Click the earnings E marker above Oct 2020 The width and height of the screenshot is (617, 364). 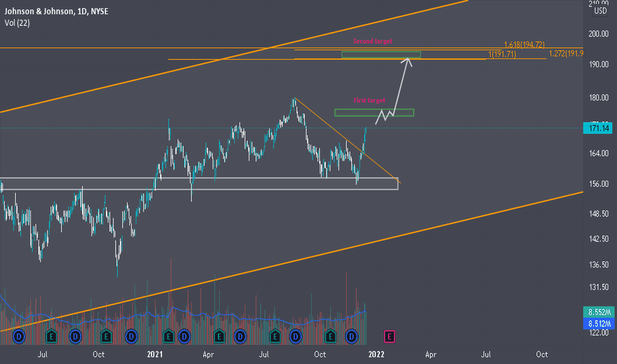(106, 336)
